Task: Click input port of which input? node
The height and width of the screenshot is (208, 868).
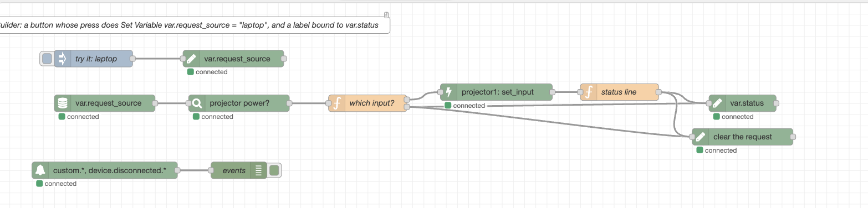Action: (328, 103)
